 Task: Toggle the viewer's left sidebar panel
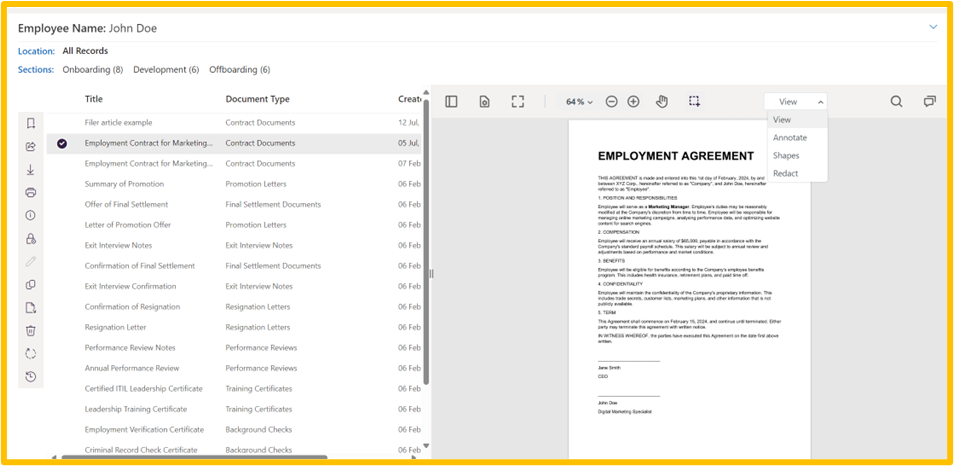point(452,101)
